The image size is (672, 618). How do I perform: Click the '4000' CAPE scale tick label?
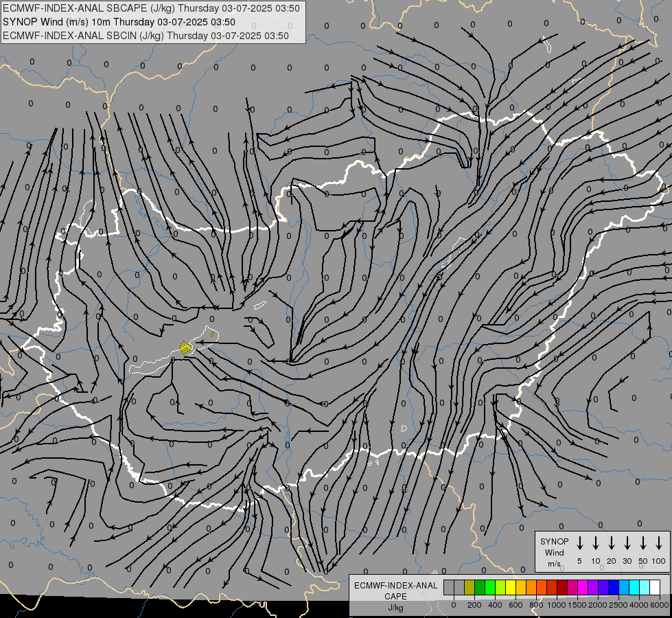click(x=639, y=605)
